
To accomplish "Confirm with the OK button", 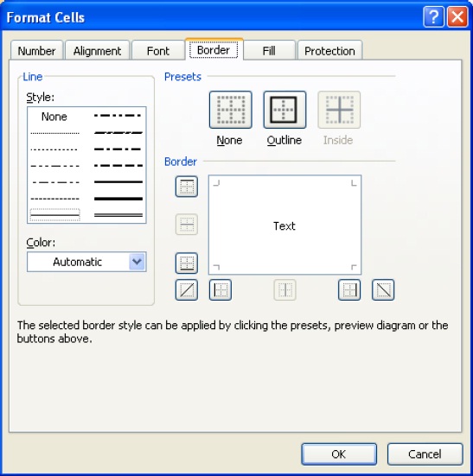I will pyautogui.click(x=339, y=454).
